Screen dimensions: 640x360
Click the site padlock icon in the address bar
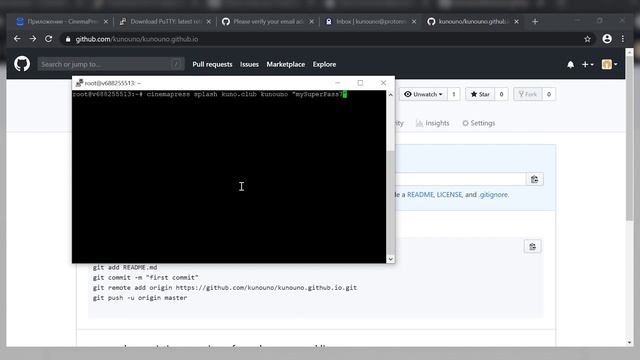coord(68,39)
